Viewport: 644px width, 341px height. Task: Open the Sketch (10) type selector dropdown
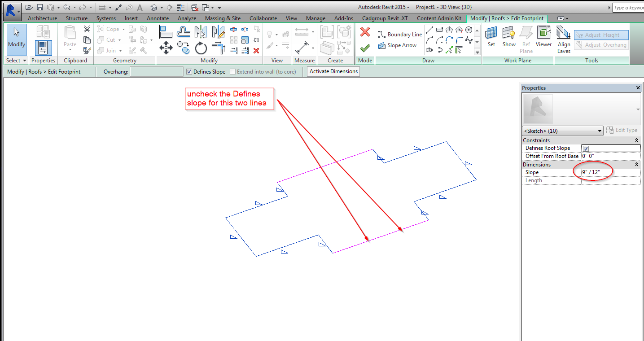pos(562,131)
